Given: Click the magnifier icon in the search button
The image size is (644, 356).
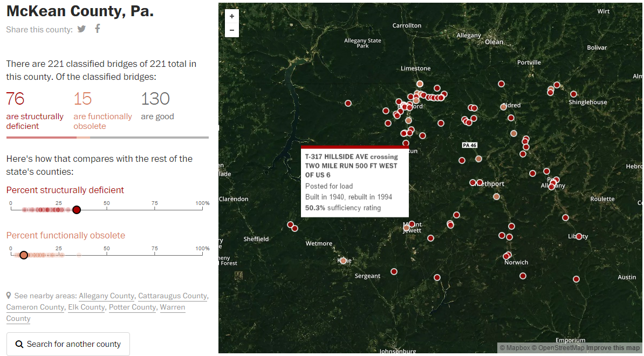Looking at the screenshot, I should coord(19,344).
